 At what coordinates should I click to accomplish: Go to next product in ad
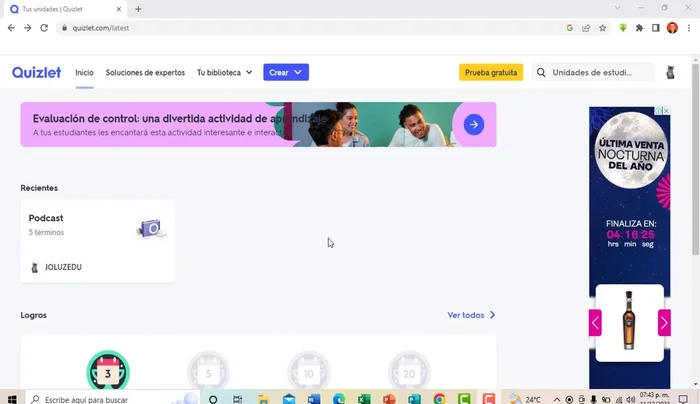[x=664, y=322]
